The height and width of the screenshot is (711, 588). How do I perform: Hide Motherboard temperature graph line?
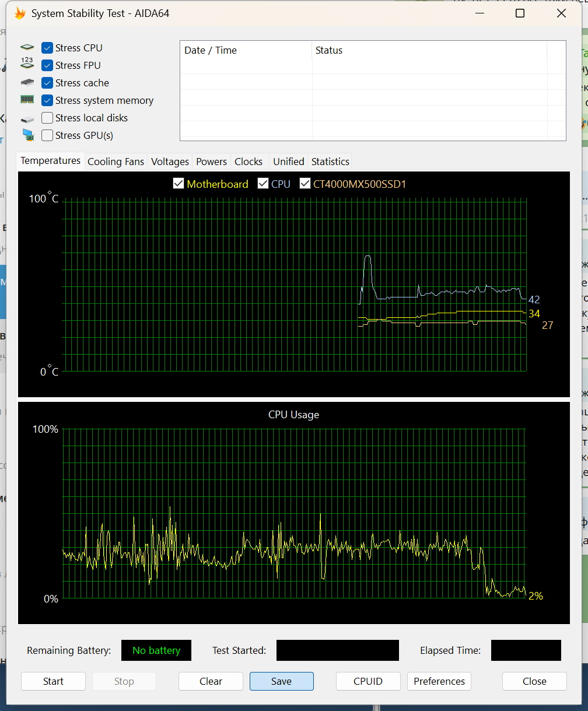(x=179, y=184)
